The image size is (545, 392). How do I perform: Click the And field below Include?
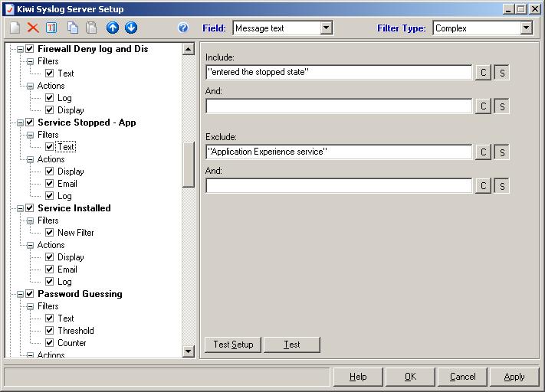pos(339,106)
